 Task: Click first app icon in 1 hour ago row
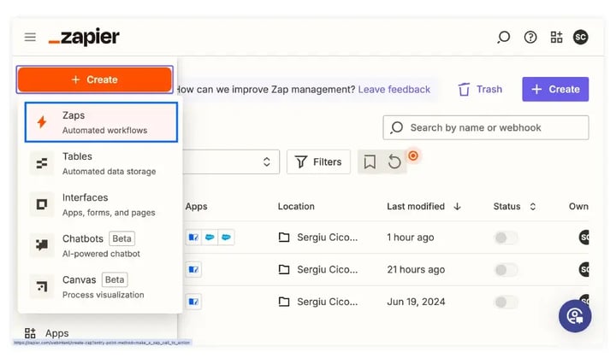click(x=193, y=238)
